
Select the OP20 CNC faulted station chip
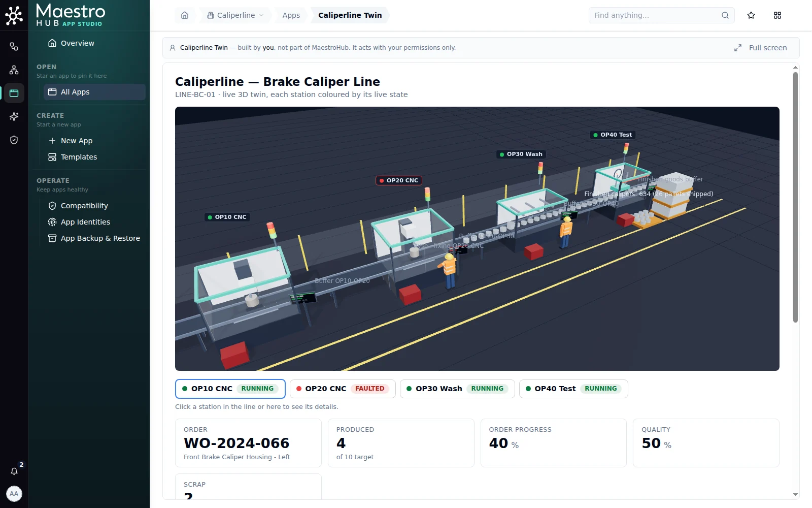click(343, 389)
